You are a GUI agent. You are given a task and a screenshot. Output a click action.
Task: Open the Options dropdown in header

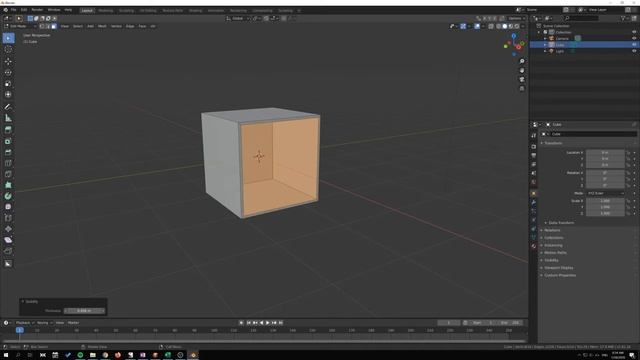[516, 18]
